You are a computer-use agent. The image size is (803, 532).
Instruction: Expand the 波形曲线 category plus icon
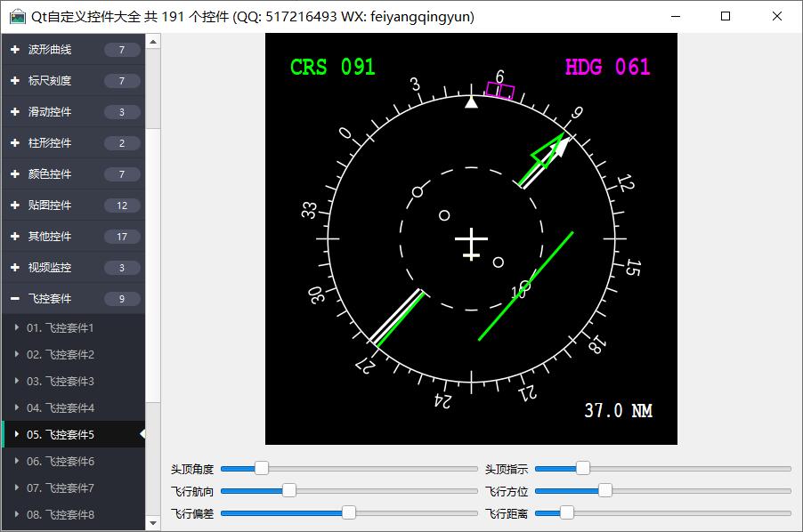tap(15, 50)
